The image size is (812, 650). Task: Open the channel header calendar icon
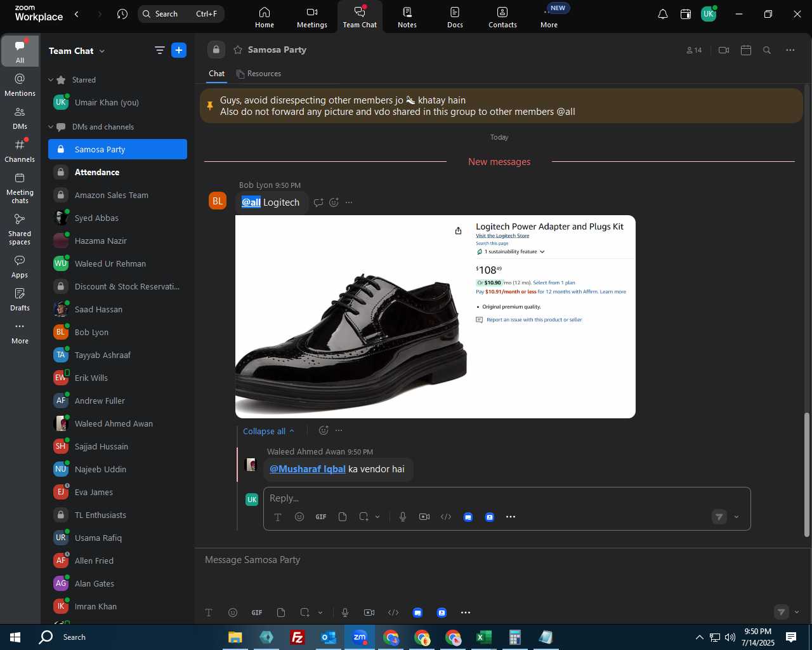click(x=746, y=50)
